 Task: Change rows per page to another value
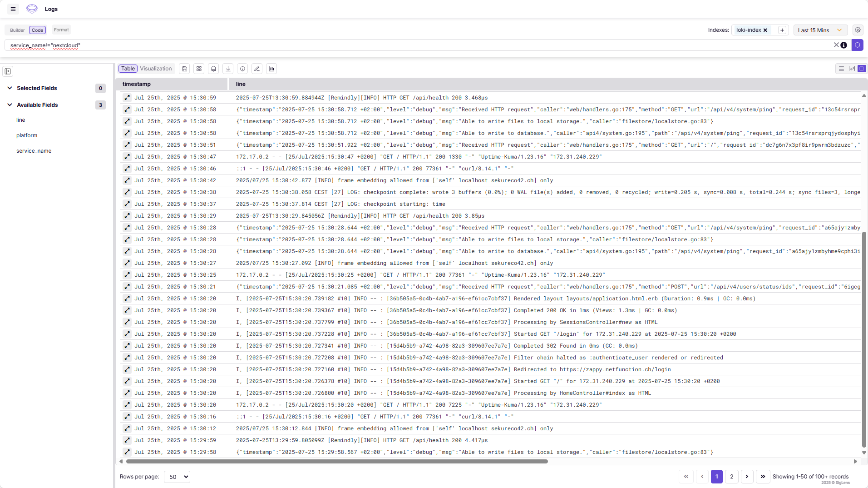pyautogui.click(x=177, y=477)
